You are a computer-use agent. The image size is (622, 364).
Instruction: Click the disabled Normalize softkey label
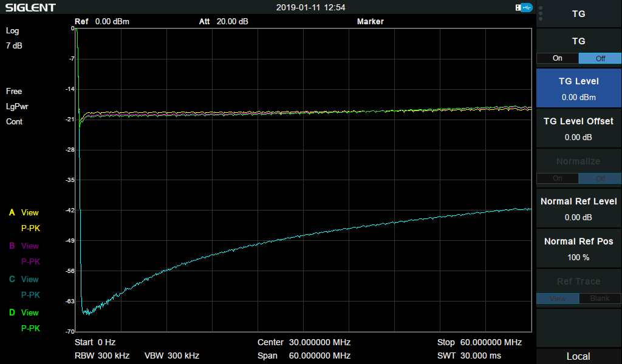coord(578,161)
